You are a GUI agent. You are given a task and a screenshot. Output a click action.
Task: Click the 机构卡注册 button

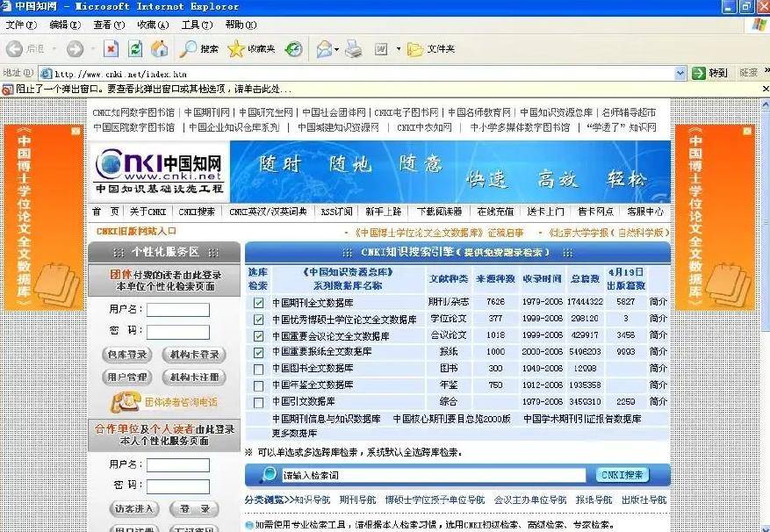click(x=194, y=377)
